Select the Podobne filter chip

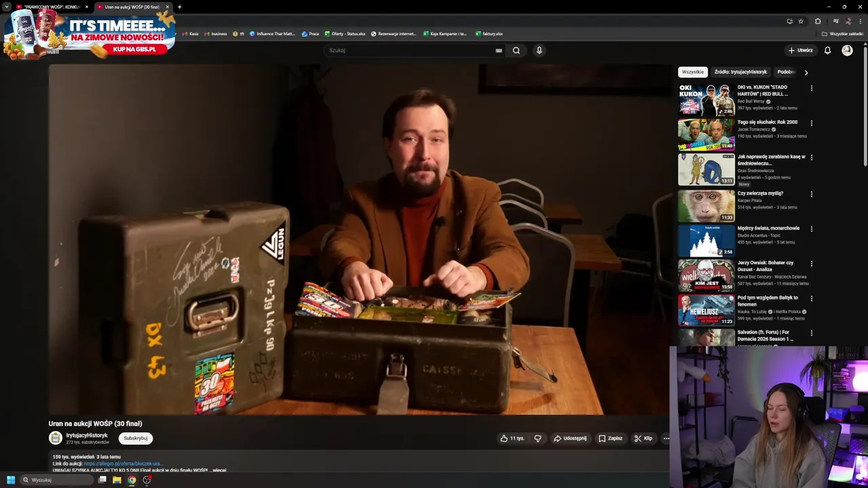click(785, 72)
